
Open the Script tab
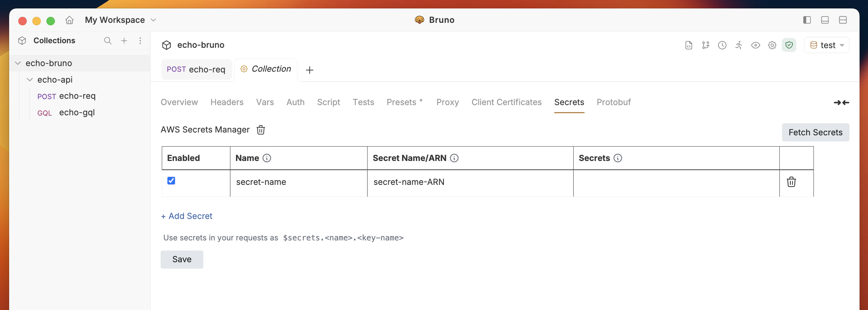(328, 102)
